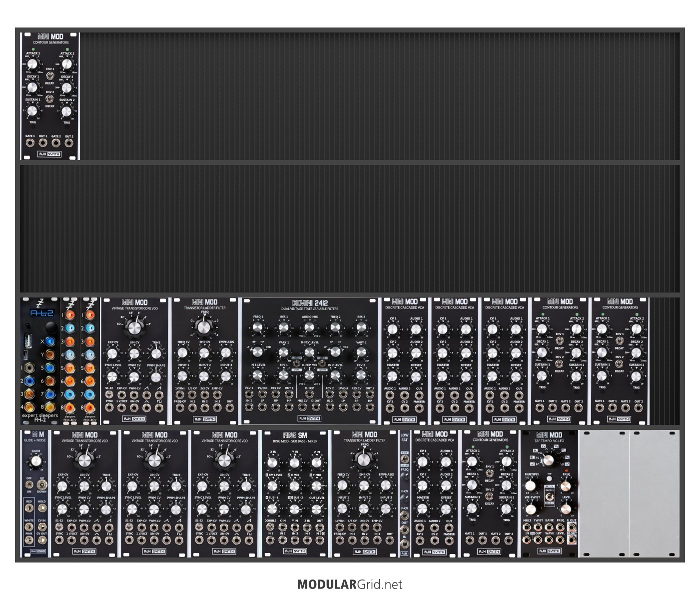Click the FH-2 blue OLED display
The image size is (700, 595).
(42, 313)
